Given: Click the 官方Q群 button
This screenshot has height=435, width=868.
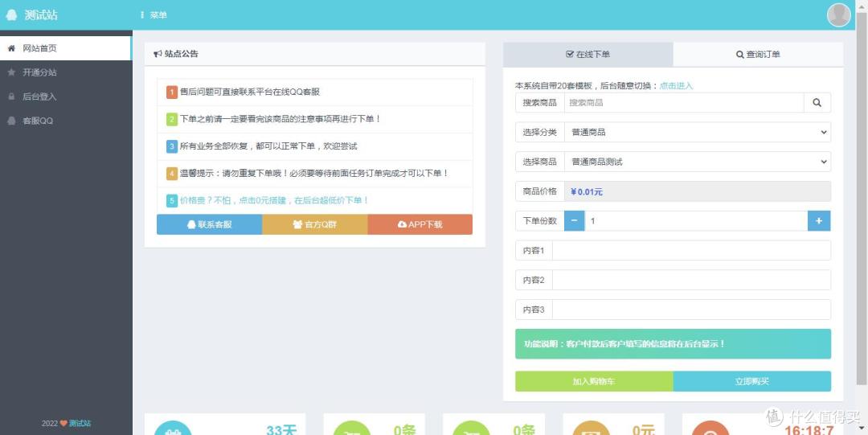Looking at the screenshot, I should (314, 224).
